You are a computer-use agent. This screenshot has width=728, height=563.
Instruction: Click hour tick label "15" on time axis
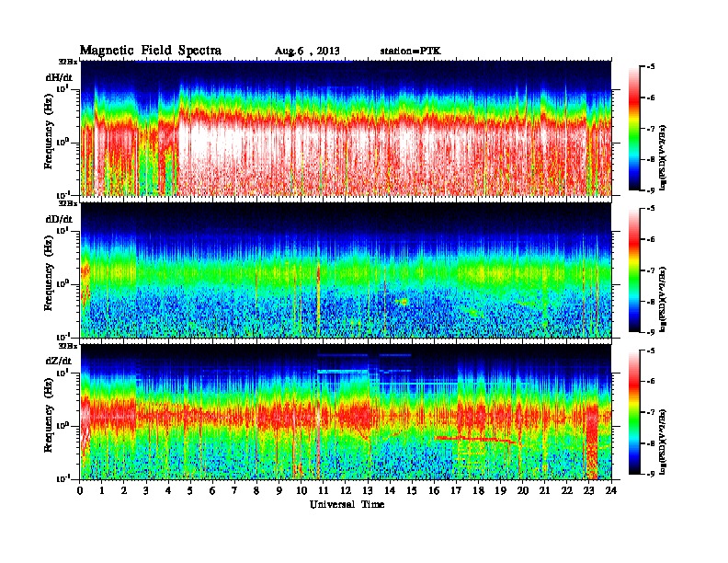(x=412, y=490)
